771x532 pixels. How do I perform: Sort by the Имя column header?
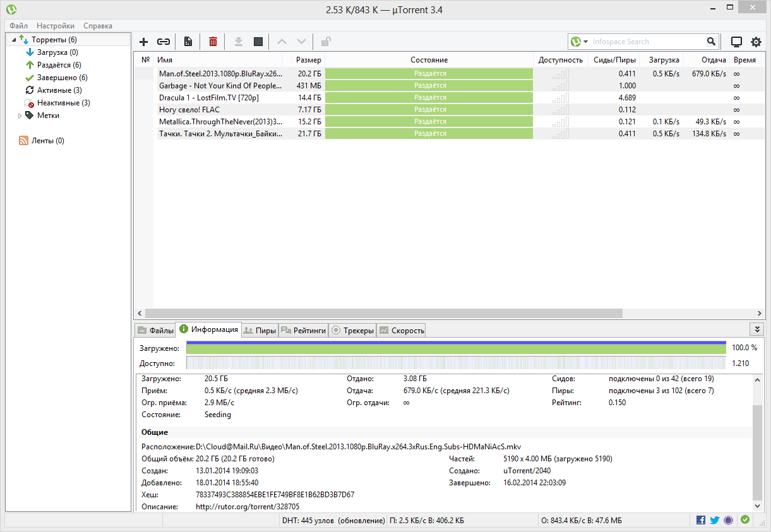pyautogui.click(x=218, y=60)
